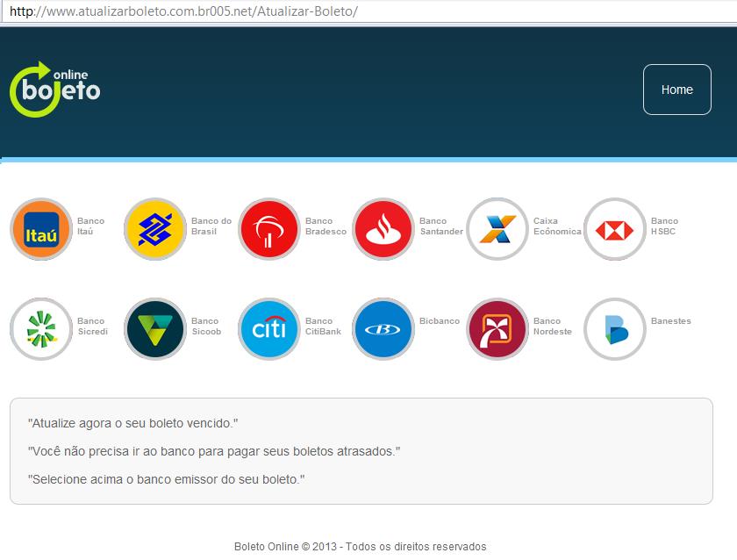Choose the Bradesco red logo icon

click(269, 229)
